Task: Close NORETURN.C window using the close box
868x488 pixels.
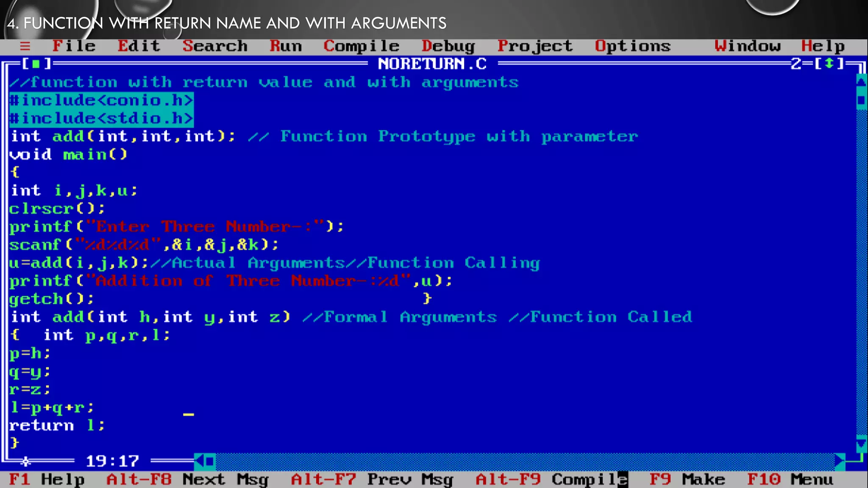Action: pyautogui.click(x=36, y=64)
